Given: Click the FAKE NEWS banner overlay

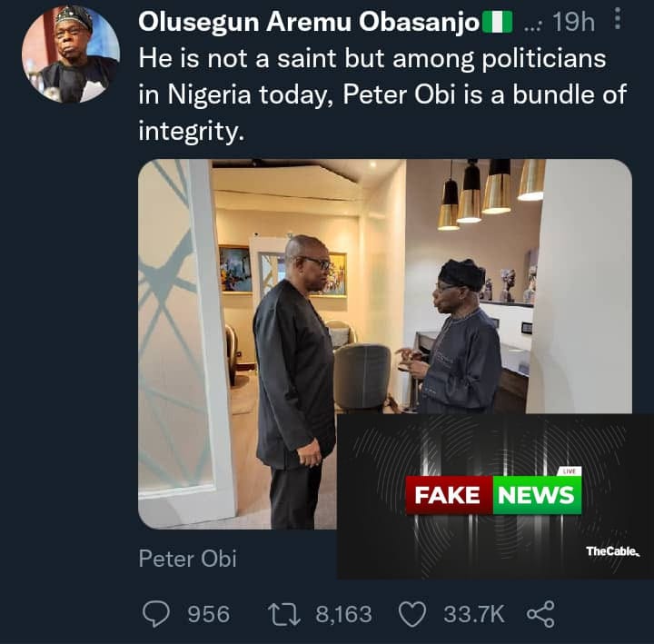Looking at the screenshot, I should click(495, 496).
